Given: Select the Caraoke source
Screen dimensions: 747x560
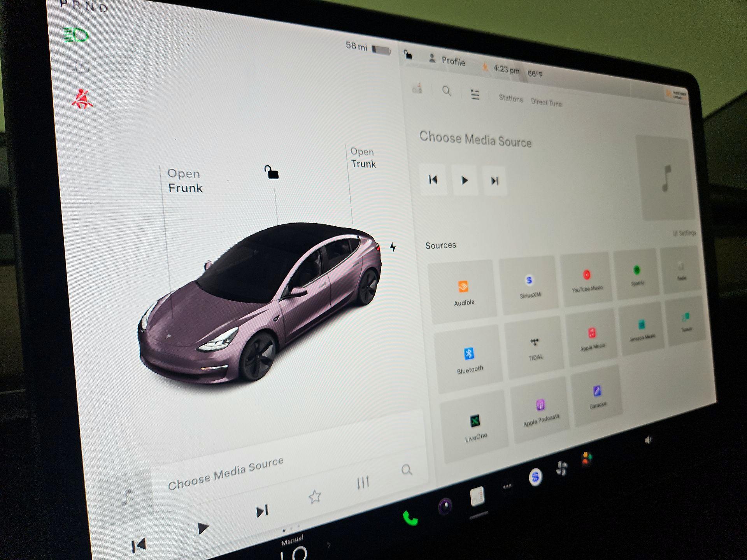Looking at the screenshot, I should tap(597, 397).
